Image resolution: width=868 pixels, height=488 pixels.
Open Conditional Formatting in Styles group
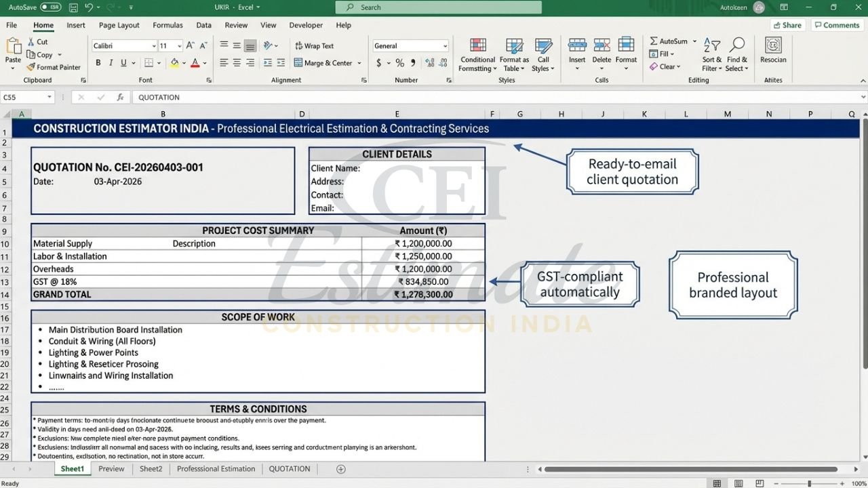pos(477,54)
